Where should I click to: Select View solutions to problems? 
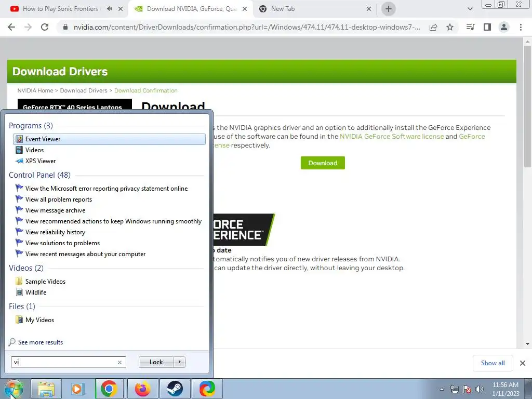click(x=58, y=243)
